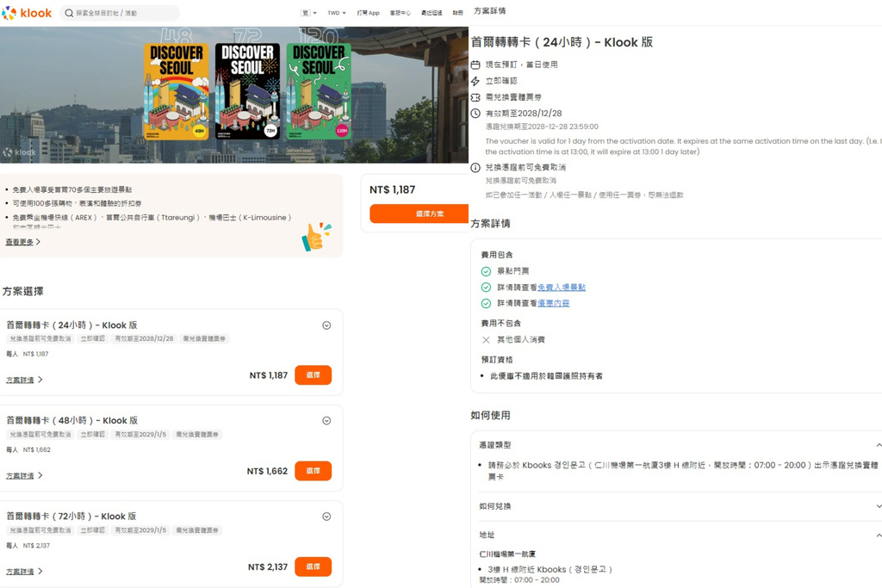882x588 pixels.
Task: Click the 此優惠不適用於韓國護照持有者 eligibility text
Action: click(x=546, y=376)
